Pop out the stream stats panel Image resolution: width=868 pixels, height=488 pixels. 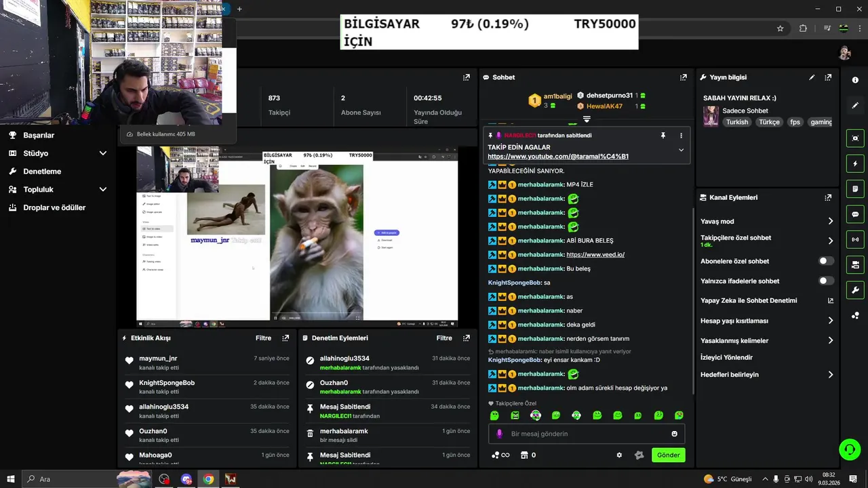pos(466,77)
